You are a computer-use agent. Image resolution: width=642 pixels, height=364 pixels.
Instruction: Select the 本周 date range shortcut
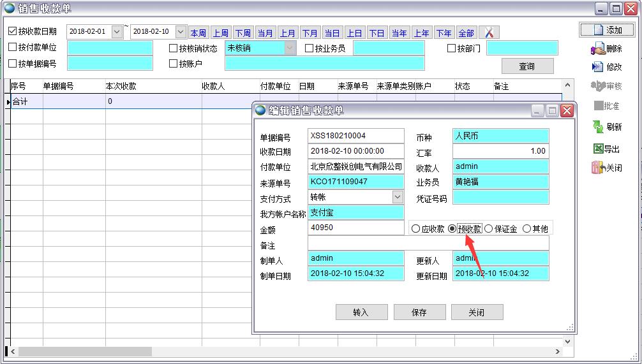click(198, 33)
